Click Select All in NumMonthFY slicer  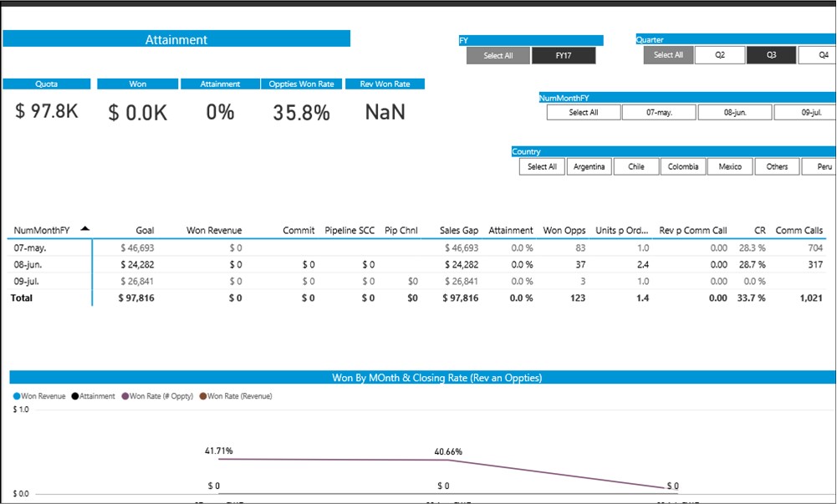584,113
